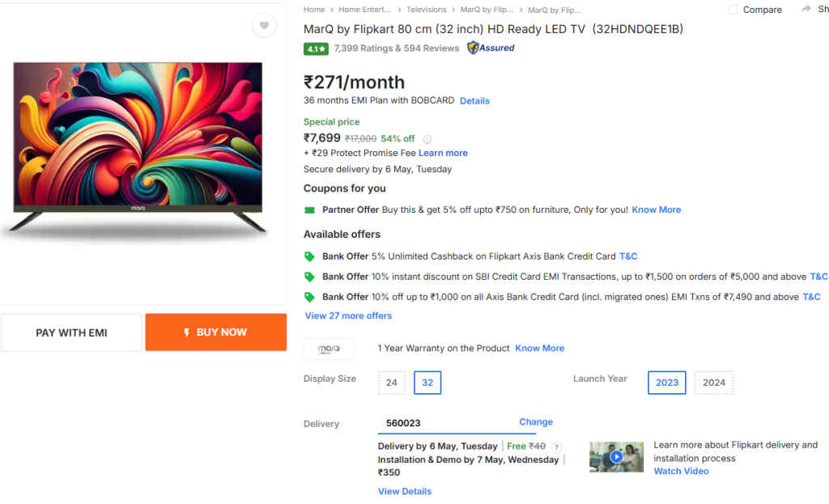Play the delivery and installation video thumbnail

click(616, 456)
